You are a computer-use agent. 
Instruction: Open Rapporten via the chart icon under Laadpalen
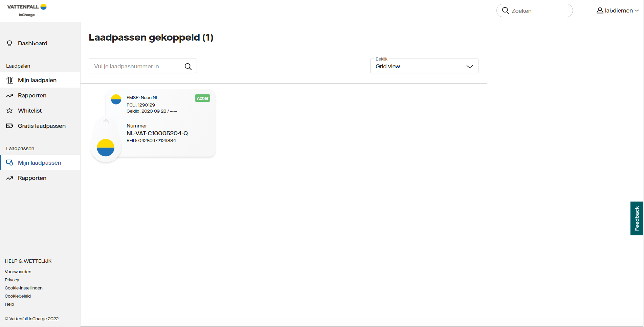tap(9, 95)
